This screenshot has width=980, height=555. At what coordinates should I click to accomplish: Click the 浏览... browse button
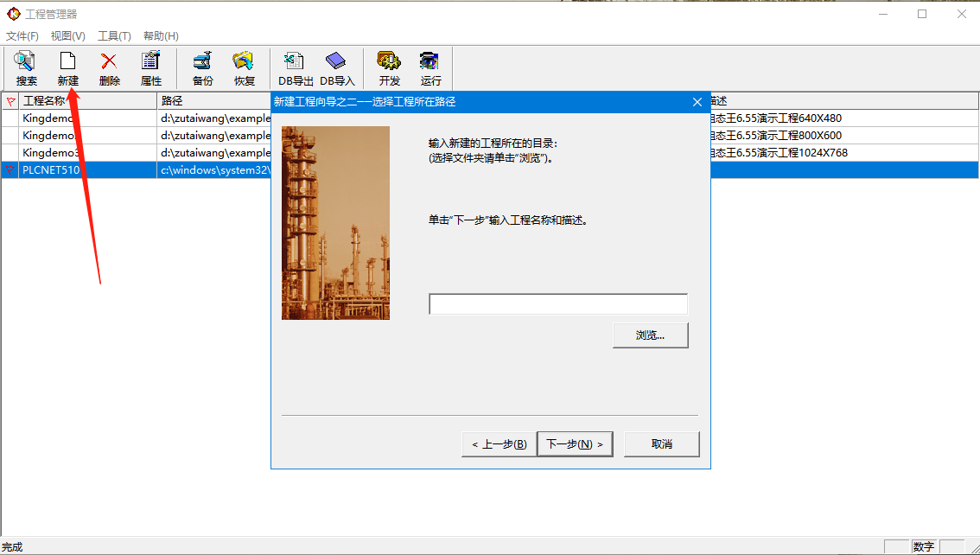[650, 335]
